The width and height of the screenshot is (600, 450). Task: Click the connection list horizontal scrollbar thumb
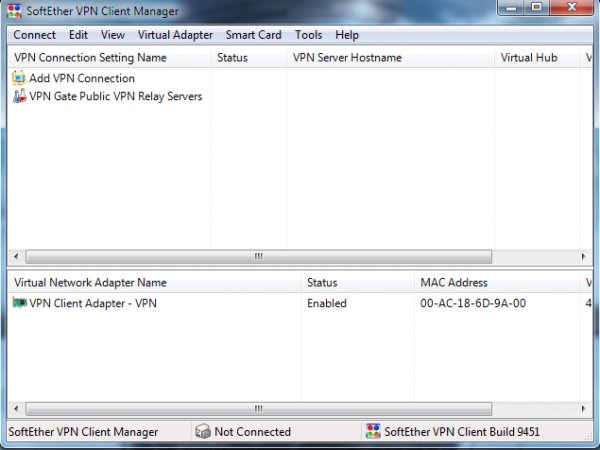click(x=259, y=256)
